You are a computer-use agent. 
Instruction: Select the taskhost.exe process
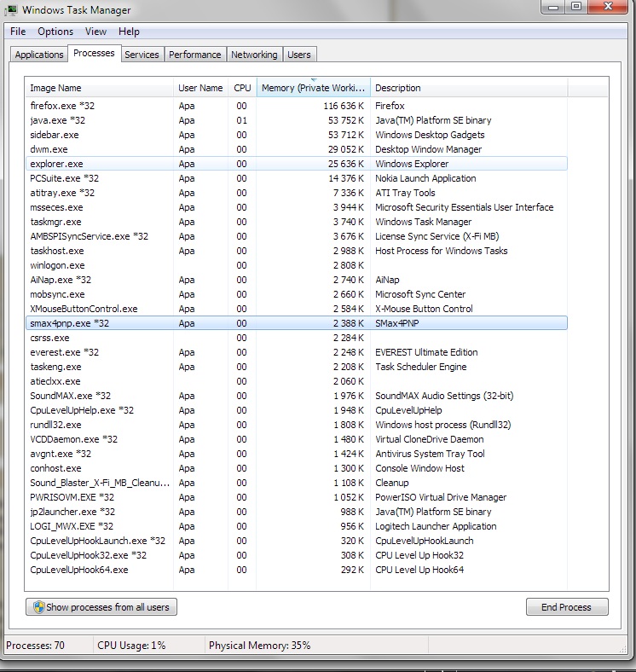click(297, 251)
